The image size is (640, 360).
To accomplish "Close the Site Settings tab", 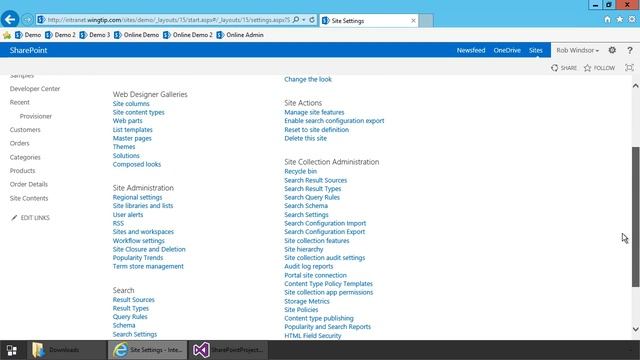I will (413, 20).
